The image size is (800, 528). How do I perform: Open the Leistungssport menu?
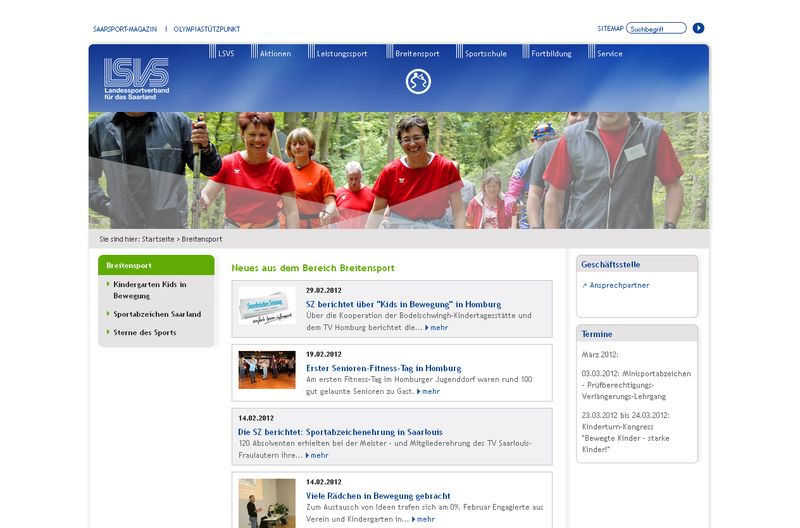click(341, 53)
